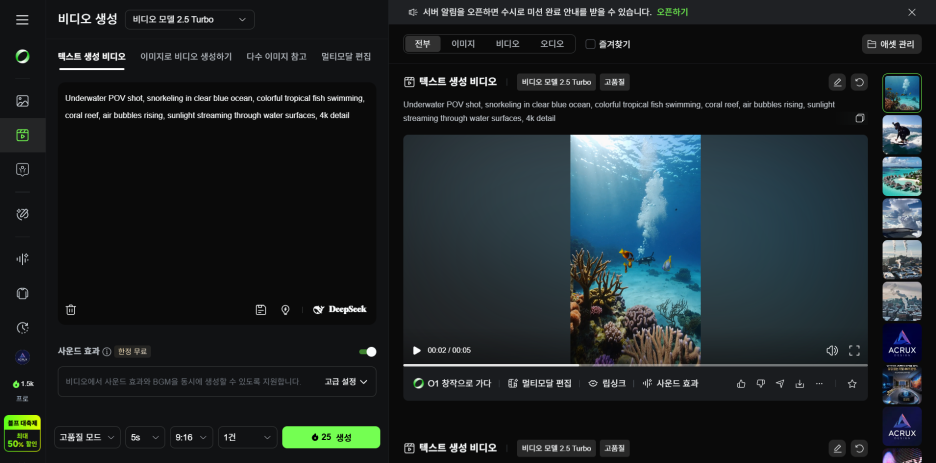Click the 사운드 효과 button under the video

(x=670, y=384)
